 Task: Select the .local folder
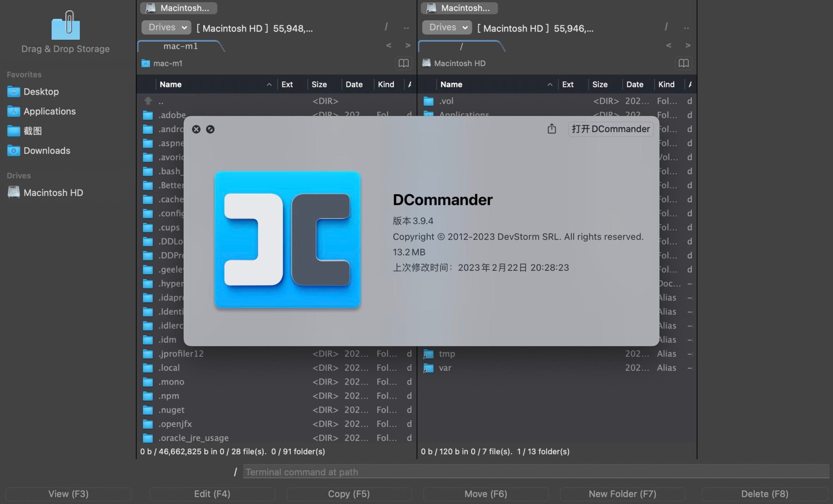pos(277,368)
